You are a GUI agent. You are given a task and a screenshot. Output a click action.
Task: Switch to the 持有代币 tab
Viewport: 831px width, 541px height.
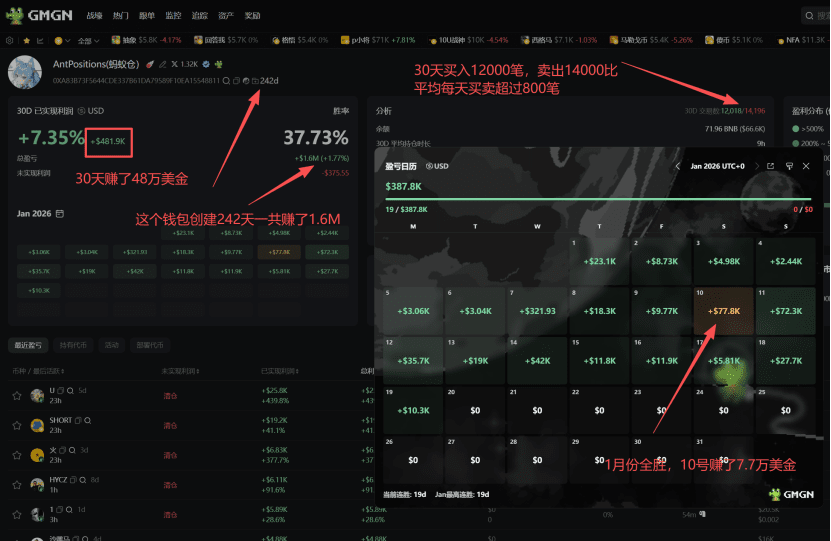(73, 345)
